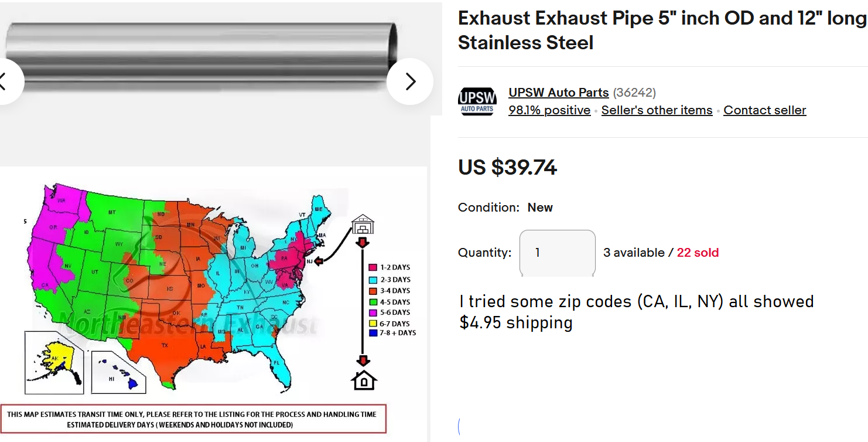The image size is (868, 442).
Task: Click the seller feedback count (36242)
Action: coord(634,93)
